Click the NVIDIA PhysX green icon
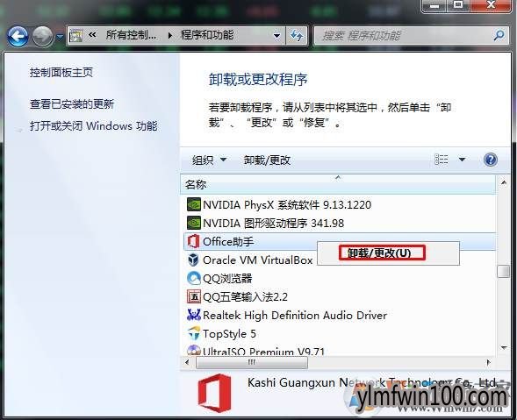 193,204
